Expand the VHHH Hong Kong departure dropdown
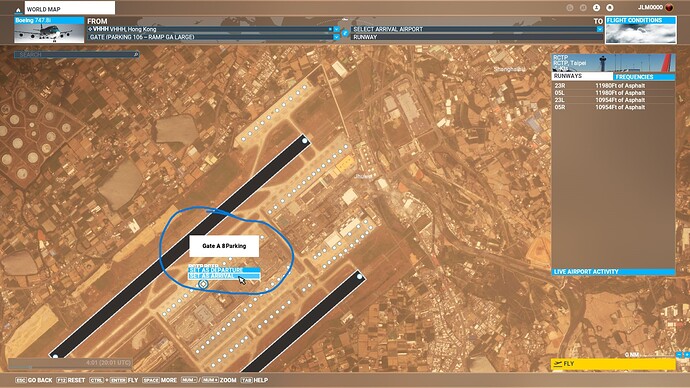Image resolution: width=690 pixels, height=388 pixels. (x=336, y=29)
